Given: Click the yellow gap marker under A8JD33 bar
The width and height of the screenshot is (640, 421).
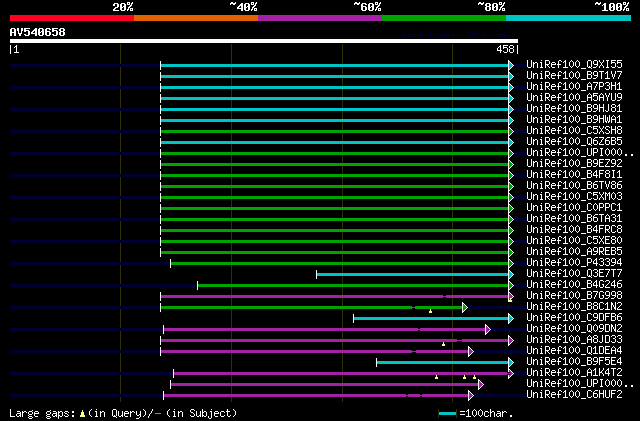Looking at the screenshot, I should tap(443, 345).
